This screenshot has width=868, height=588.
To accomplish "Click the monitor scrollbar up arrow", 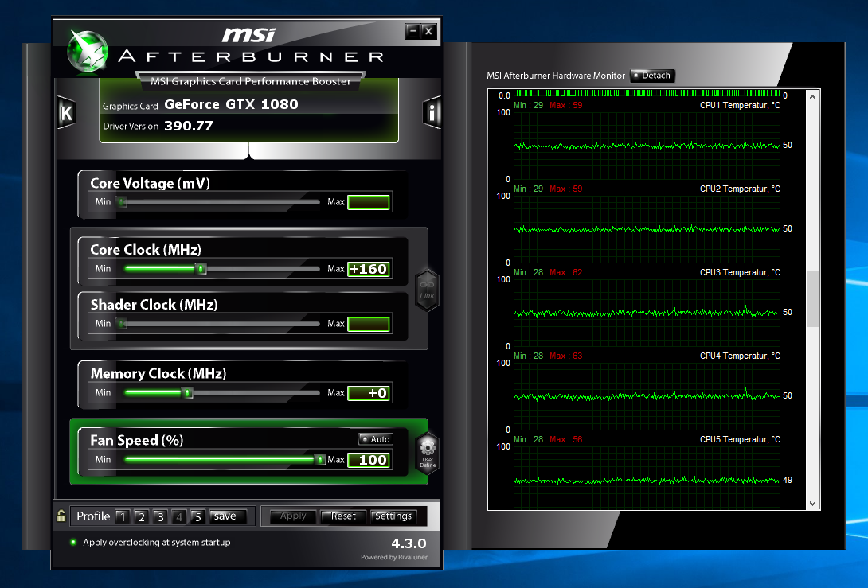I will pyautogui.click(x=812, y=97).
